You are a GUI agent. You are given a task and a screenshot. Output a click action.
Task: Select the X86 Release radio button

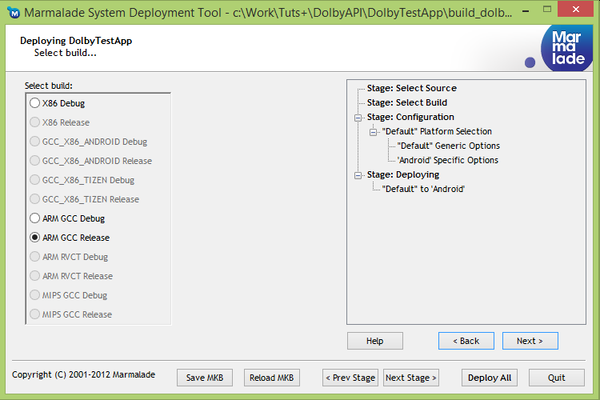pos(35,122)
